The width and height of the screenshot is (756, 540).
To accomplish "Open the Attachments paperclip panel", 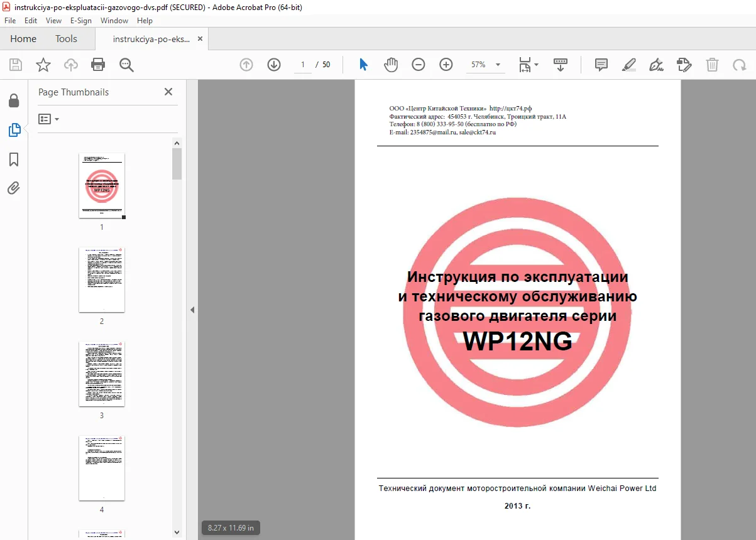I will pos(14,188).
